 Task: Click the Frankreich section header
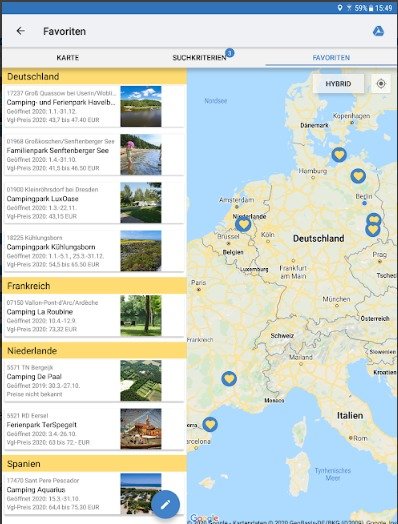(94, 286)
